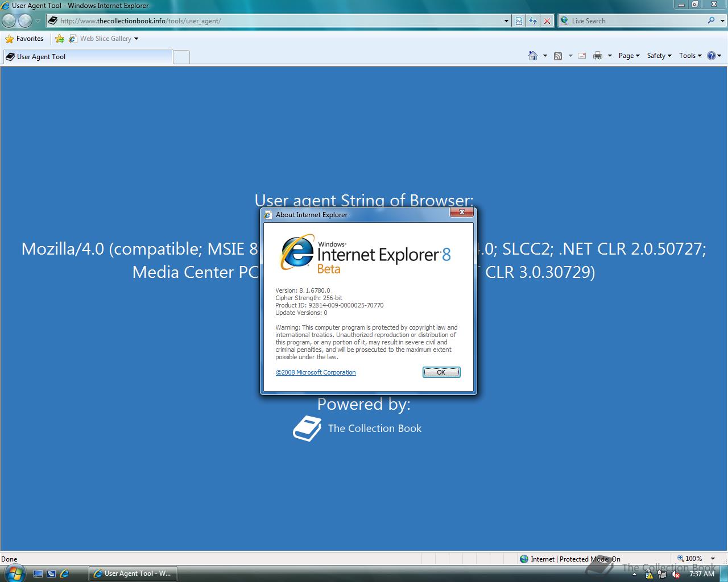The height and width of the screenshot is (582, 728).
Task: Click the red Stop loading icon
Action: click(x=547, y=21)
